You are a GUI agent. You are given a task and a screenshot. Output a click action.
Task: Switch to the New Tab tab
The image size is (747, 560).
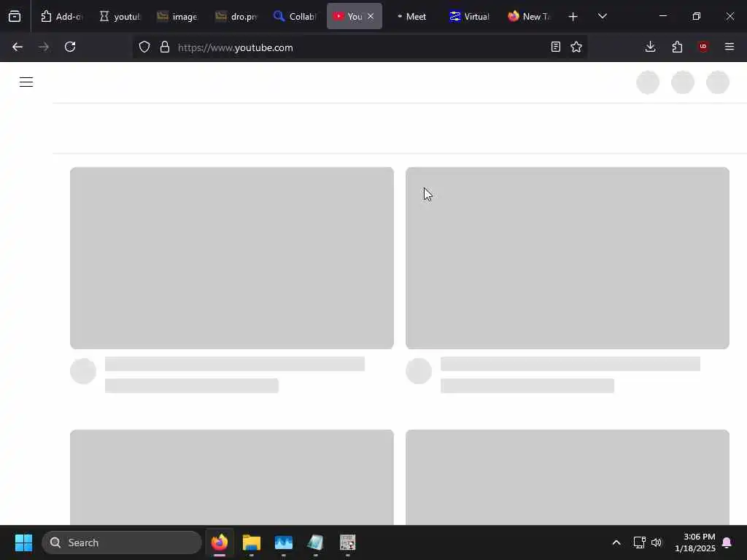(528, 17)
